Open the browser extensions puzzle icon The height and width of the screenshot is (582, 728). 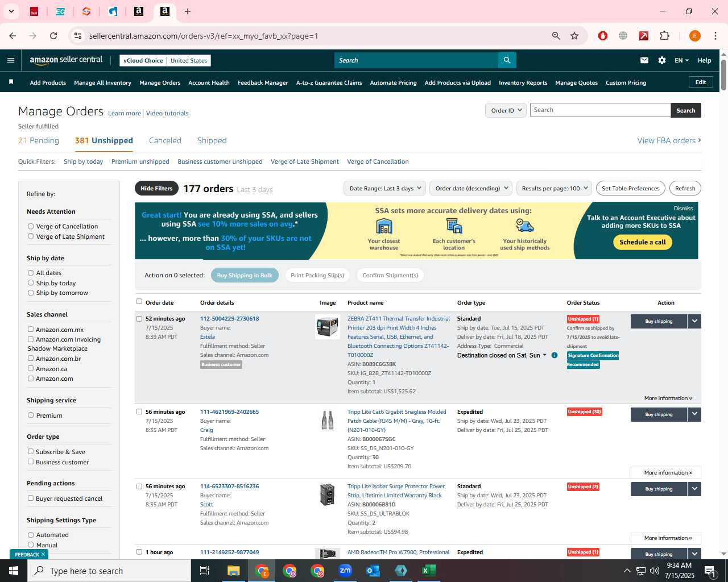click(664, 36)
